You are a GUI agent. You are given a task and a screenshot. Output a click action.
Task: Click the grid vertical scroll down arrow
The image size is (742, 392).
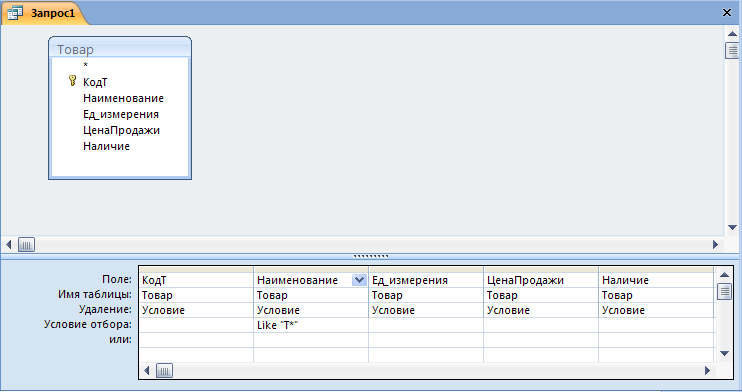(x=724, y=353)
